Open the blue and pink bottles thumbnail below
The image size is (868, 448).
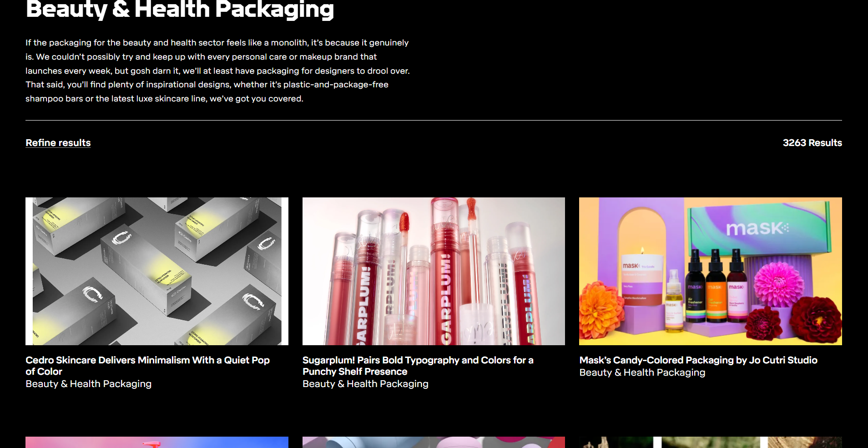coord(434,442)
